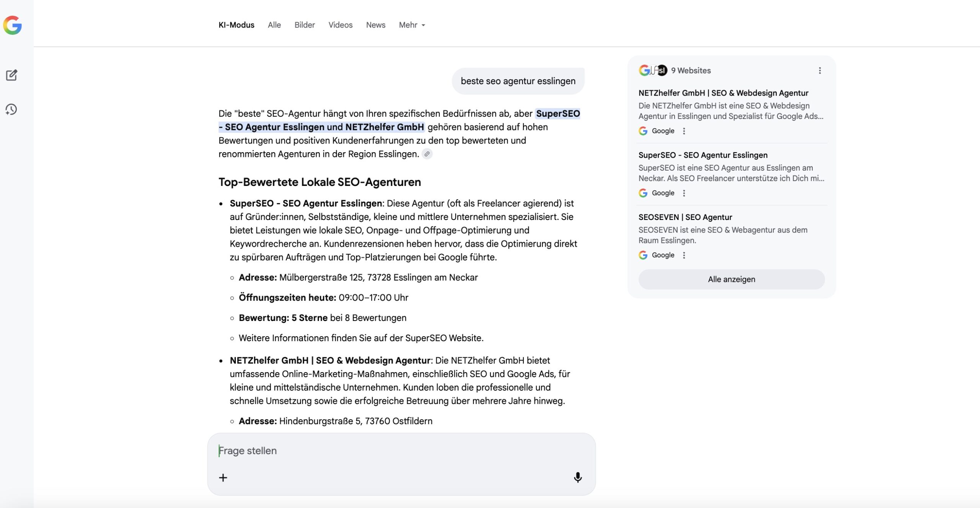
Task: Click the Google favicon under SuperSEO source
Action: [x=644, y=193]
